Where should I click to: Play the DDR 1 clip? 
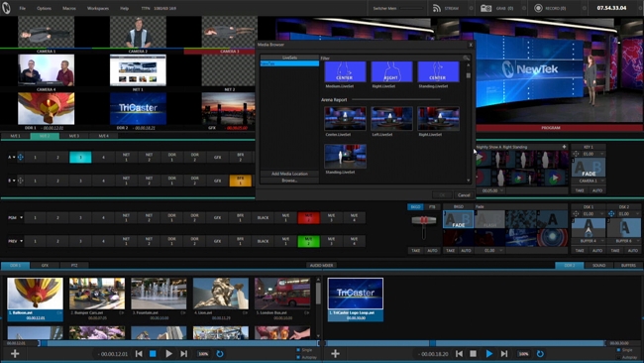168,353
